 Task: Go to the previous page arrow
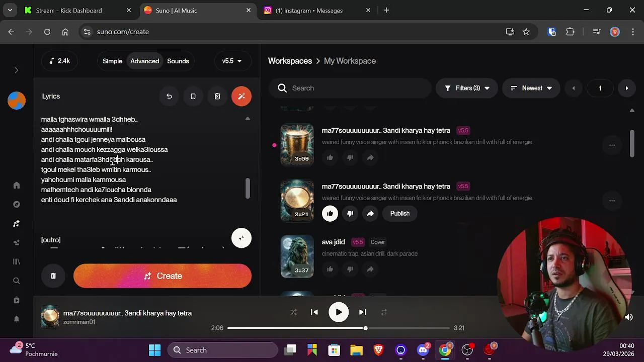[x=573, y=88]
